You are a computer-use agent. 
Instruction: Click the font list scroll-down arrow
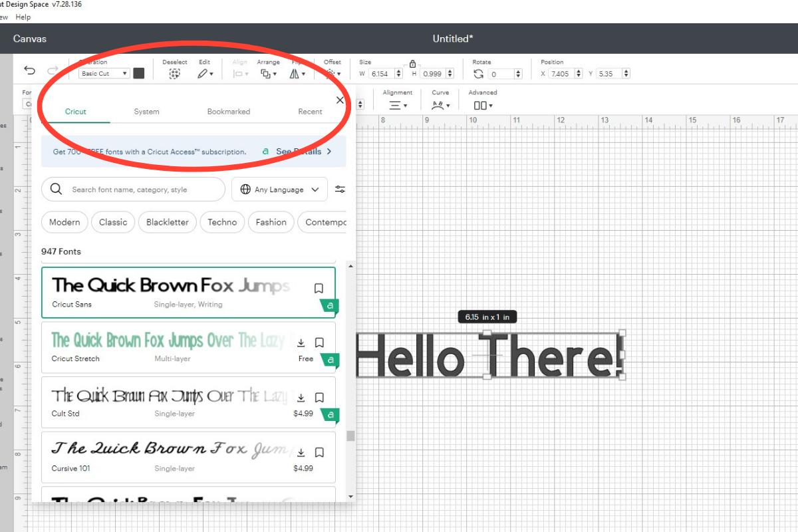click(x=350, y=497)
